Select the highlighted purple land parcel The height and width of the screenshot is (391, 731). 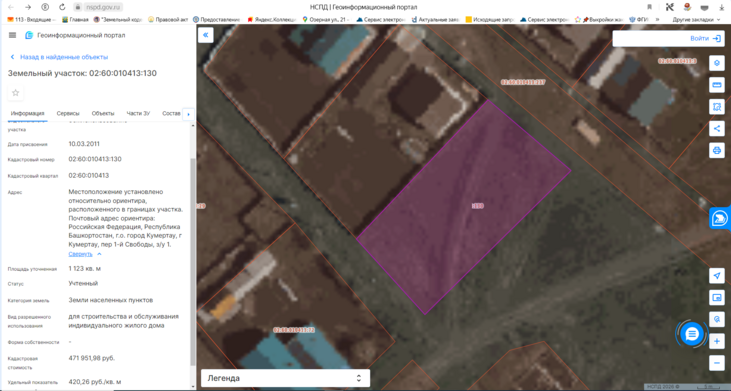(464, 207)
